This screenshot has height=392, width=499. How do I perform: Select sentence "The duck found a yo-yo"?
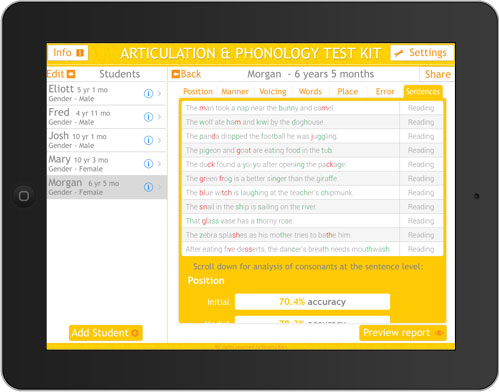click(291, 164)
